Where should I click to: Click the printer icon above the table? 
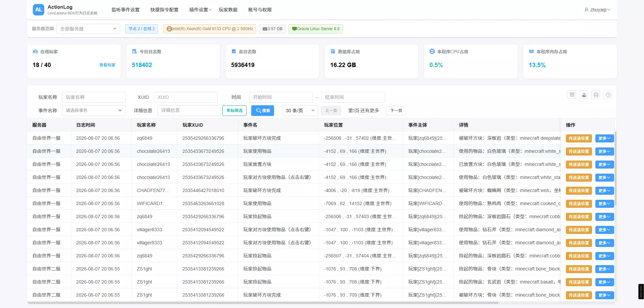coord(596,95)
